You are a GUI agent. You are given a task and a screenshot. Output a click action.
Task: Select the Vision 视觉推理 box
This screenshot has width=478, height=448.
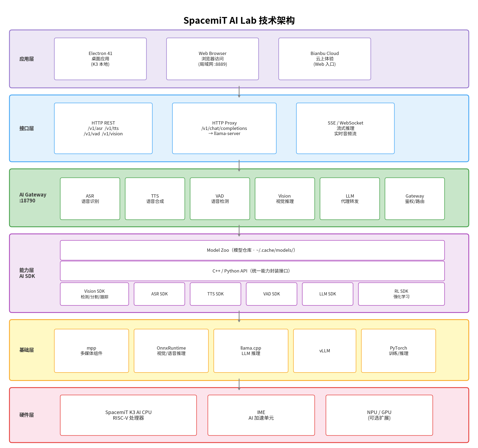click(x=285, y=199)
